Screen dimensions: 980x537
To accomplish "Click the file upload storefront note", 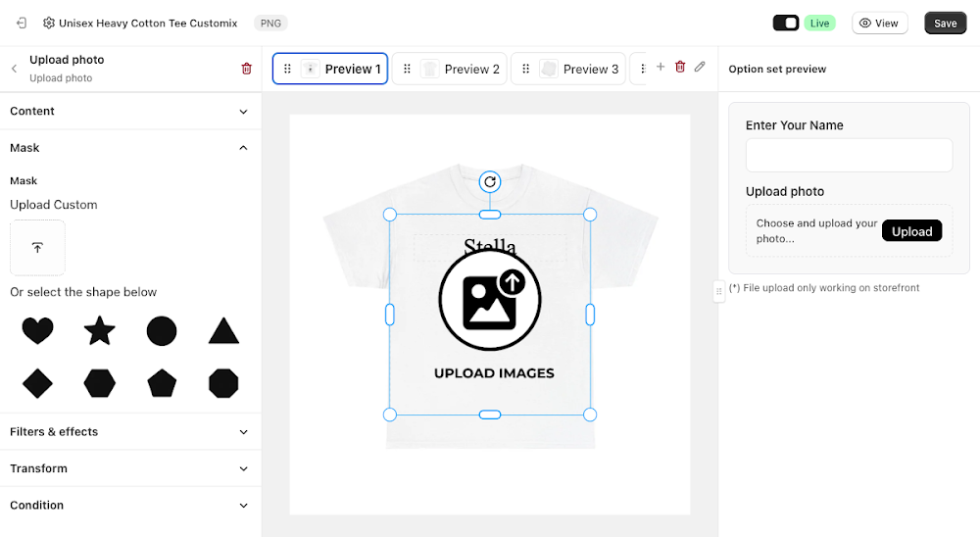I will (x=824, y=287).
